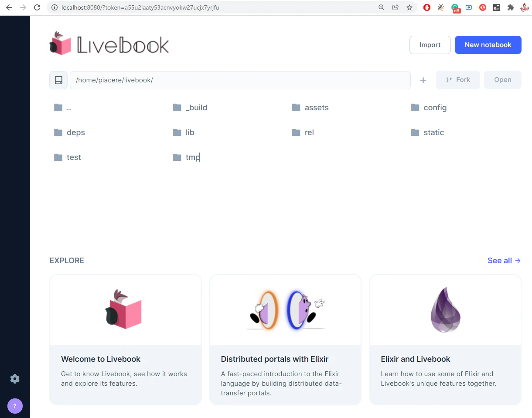The height and width of the screenshot is (418, 532).
Task: Navigate to the parent '..' folder
Action: click(62, 108)
